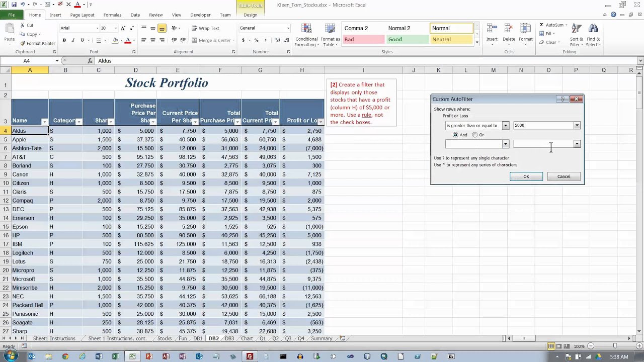644x362 pixels.
Task: Open the Profit or Loss filter dropdown
Action: 320,122
